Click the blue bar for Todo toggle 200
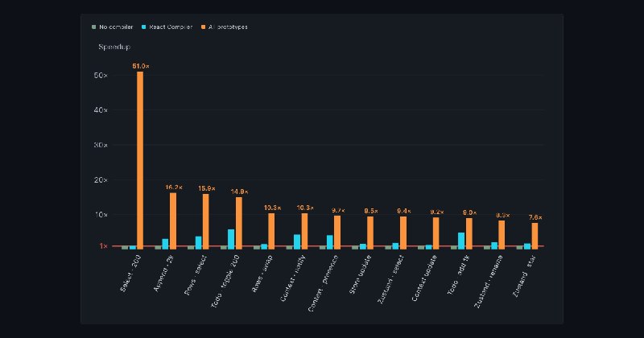The image size is (644, 338). [231, 239]
